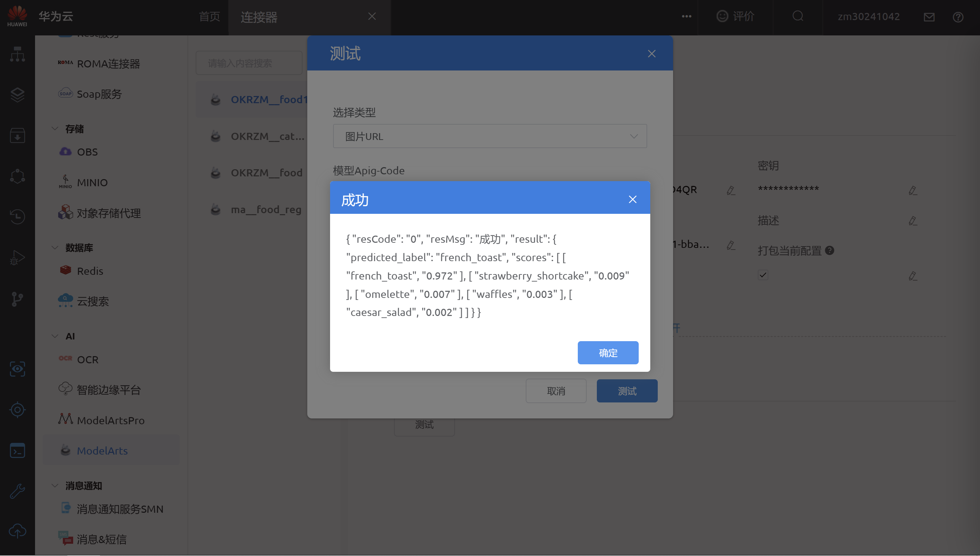Click the help question mark icon
Image resolution: width=980 pixels, height=556 pixels.
[x=958, y=17]
